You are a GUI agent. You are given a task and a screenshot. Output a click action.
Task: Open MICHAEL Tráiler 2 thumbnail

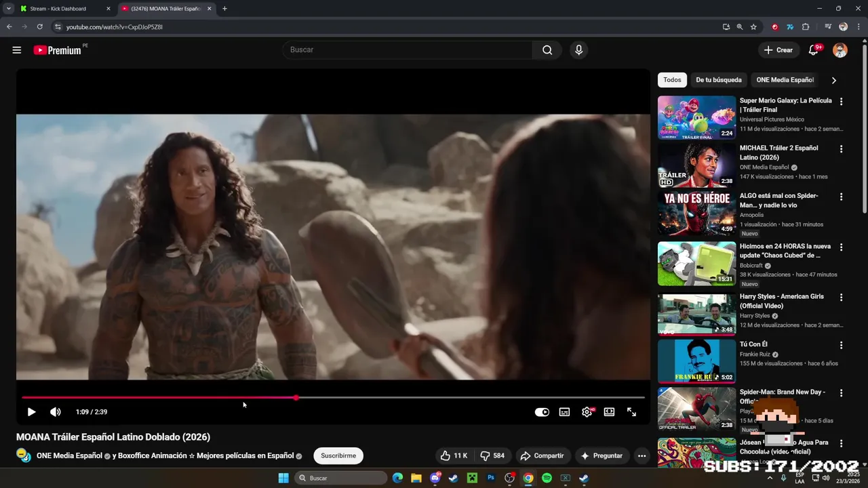[696, 165]
